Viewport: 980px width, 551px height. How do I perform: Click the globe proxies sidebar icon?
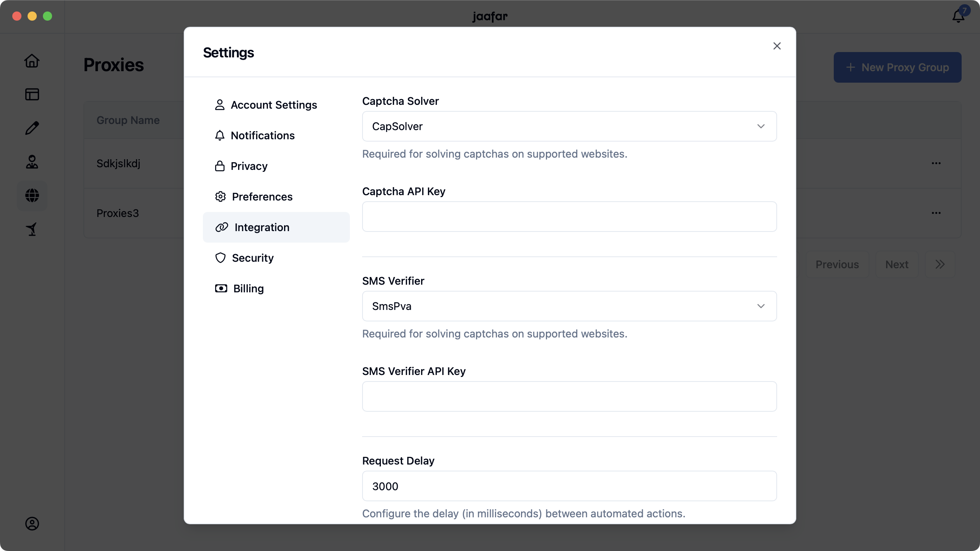point(32,196)
